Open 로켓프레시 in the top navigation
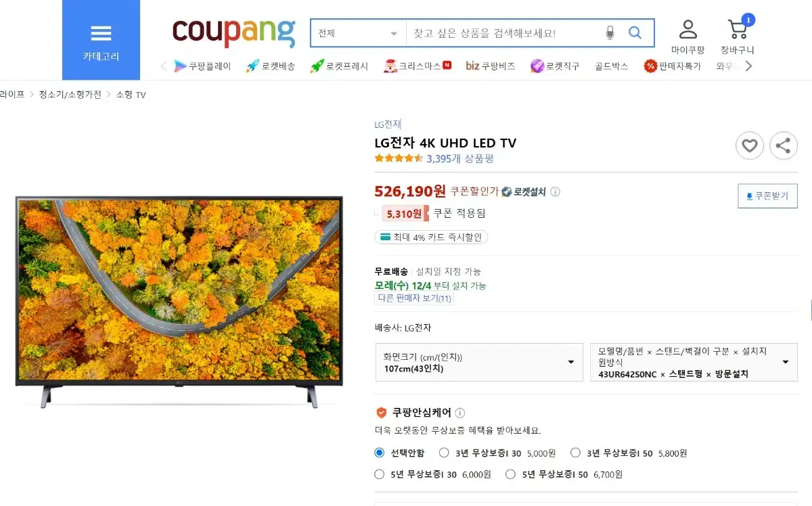812x506 pixels. point(339,66)
